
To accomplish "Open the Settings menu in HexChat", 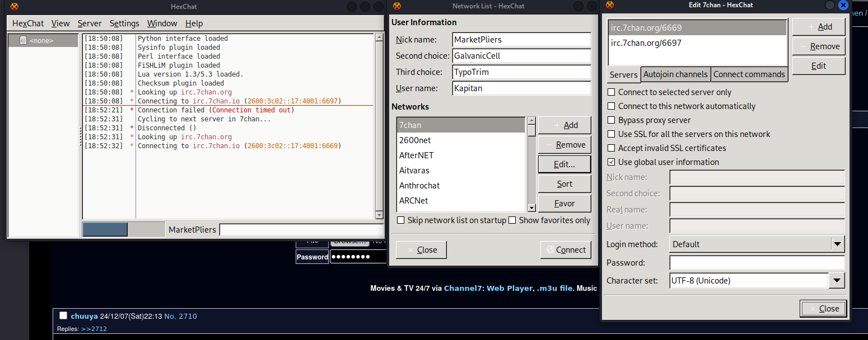I will point(124,23).
